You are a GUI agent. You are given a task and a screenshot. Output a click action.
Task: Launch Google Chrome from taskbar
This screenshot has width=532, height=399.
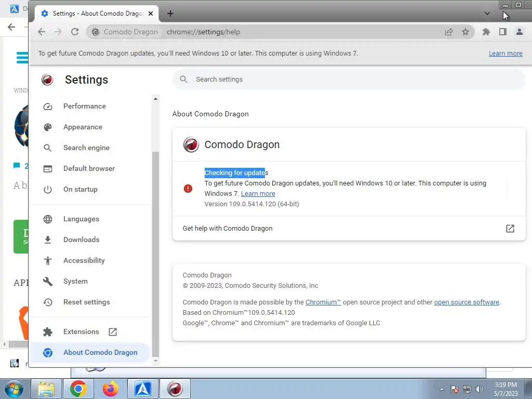[x=78, y=389]
